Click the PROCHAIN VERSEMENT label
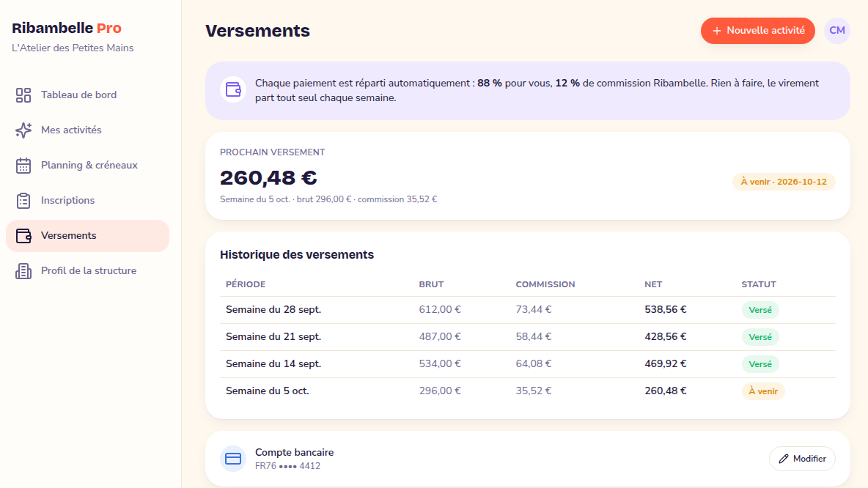The image size is (868, 488). [x=273, y=152]
